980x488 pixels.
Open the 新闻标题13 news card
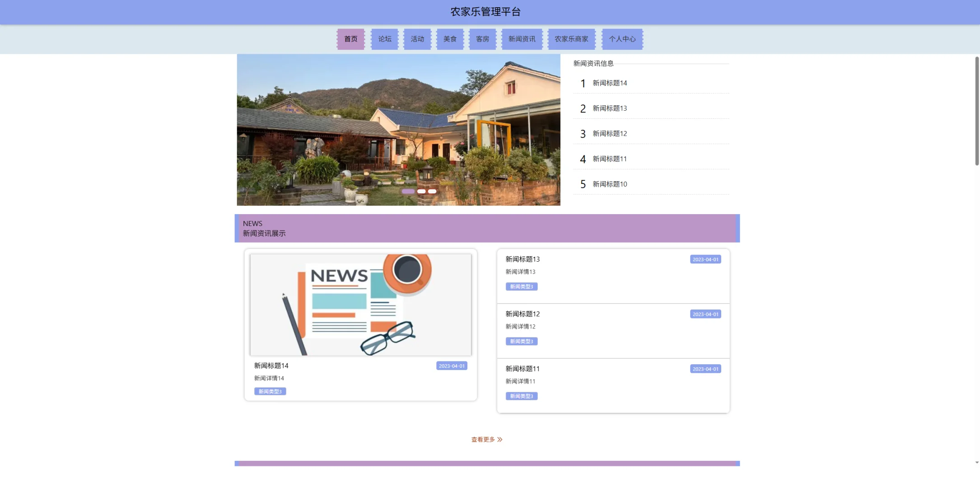522,259
